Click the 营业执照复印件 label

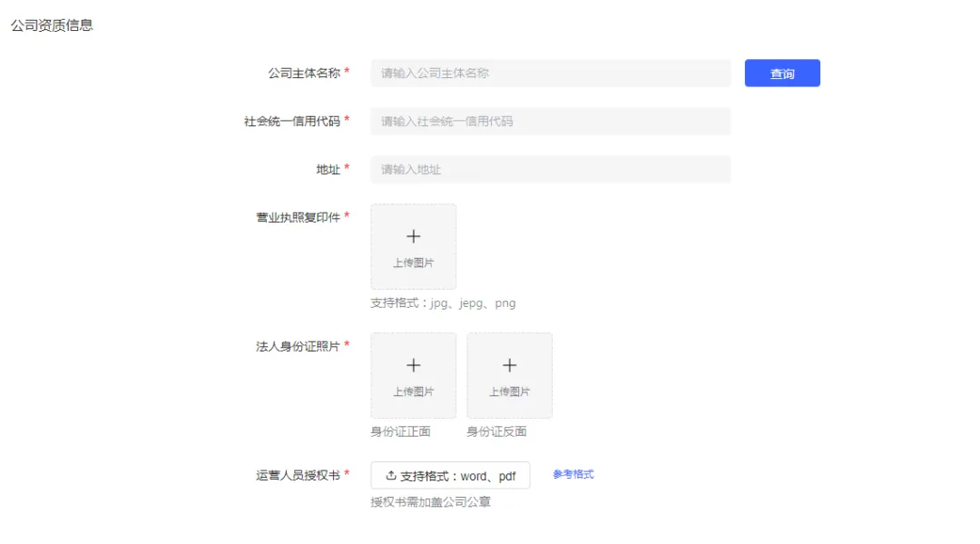tap(298, 218)
